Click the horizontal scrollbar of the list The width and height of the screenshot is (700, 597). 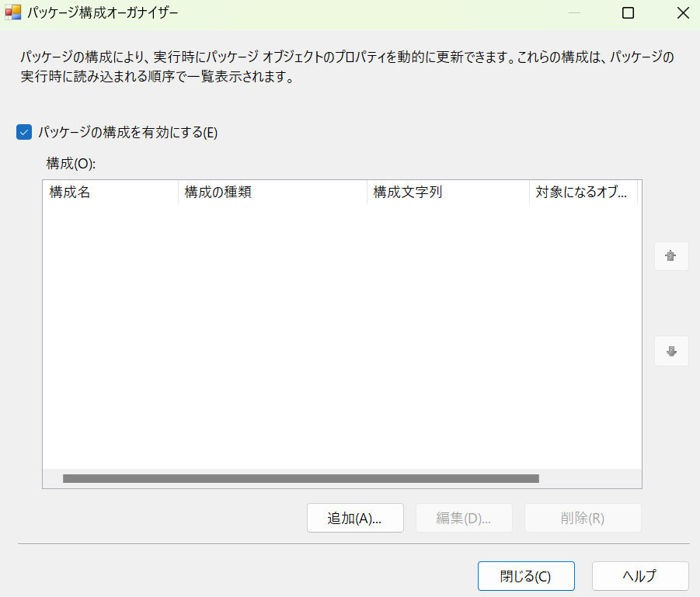[301, 479]
